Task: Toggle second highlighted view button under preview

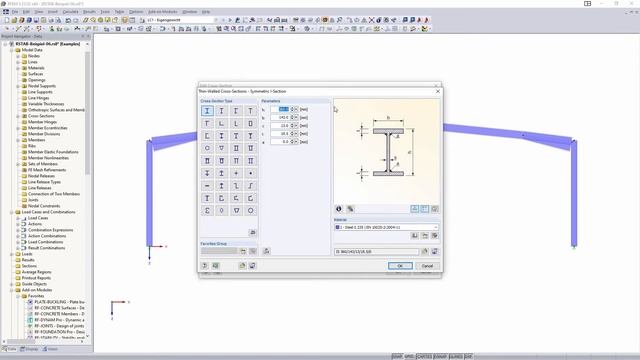Action: (424, 209)
